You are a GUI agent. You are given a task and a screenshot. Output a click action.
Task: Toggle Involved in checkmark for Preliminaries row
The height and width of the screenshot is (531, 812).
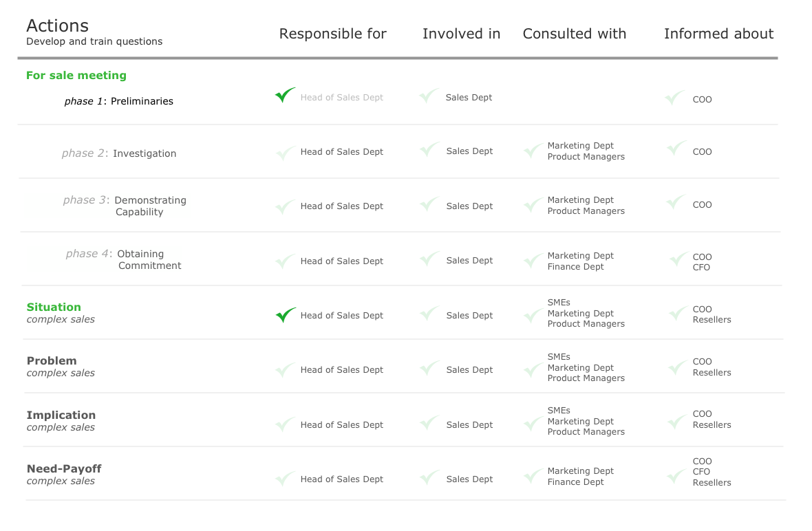pyautogui.click(x=429, y=96)
